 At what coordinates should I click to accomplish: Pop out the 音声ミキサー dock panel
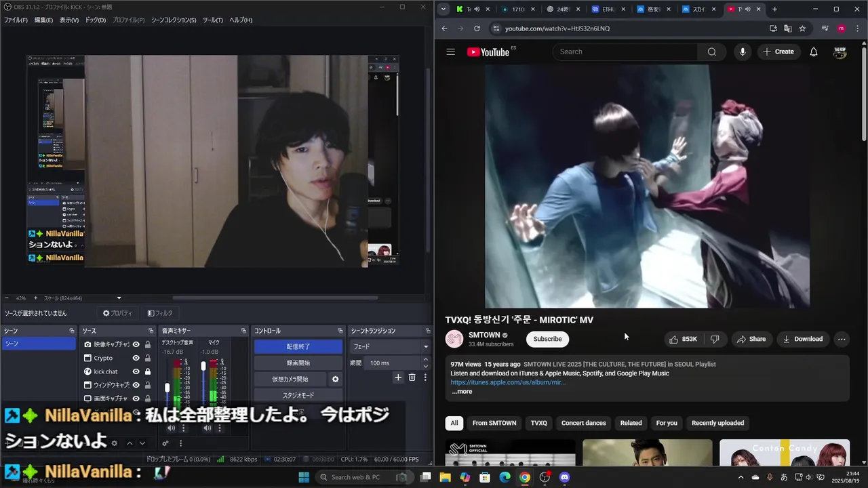click(243, 331)
